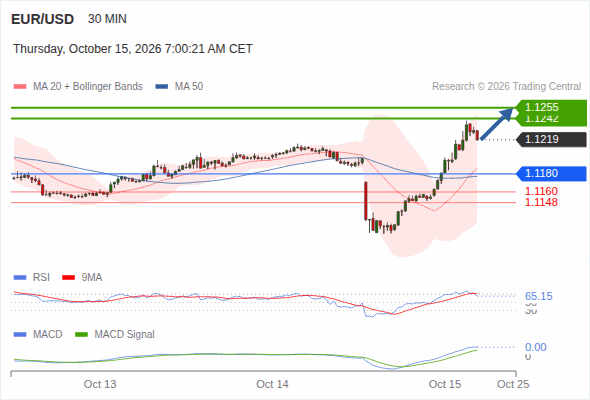
Task: Click the MACD Signal green swatch
Action: (81, 335)
